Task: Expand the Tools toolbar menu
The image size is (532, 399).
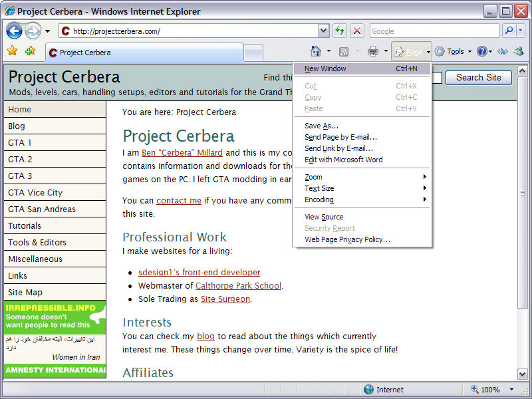Action: point(454,51)
